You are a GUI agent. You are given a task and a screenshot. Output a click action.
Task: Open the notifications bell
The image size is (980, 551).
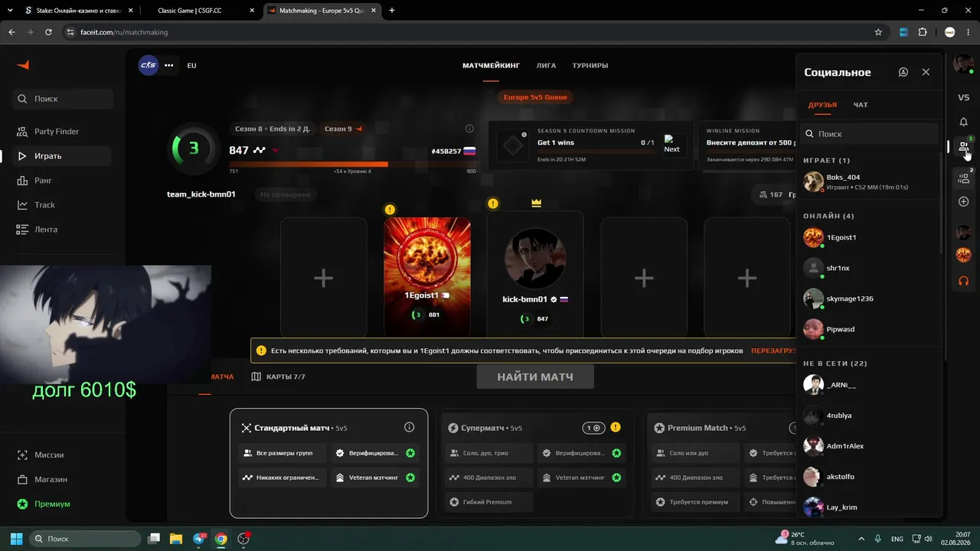coord(964,122)
